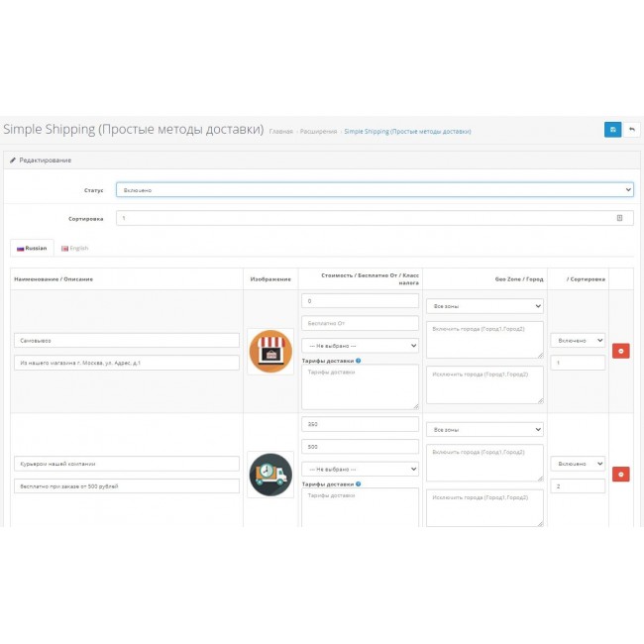Expand the first row's tax class dropdown
This screenshot has height=644, width=644.
(360, 345)
